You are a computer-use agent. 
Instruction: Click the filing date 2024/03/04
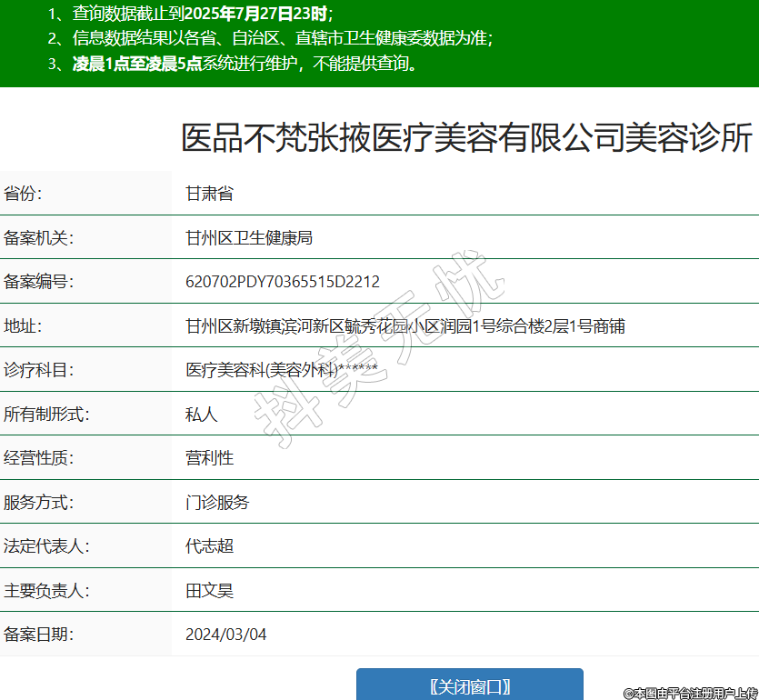[x=225, y=635]
